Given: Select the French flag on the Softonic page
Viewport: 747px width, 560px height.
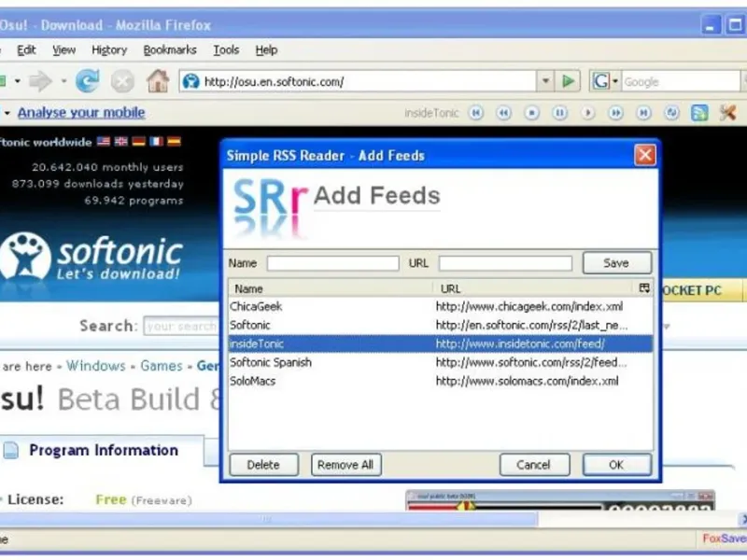Looking at the screenshot, I should (x=156, y=142).
